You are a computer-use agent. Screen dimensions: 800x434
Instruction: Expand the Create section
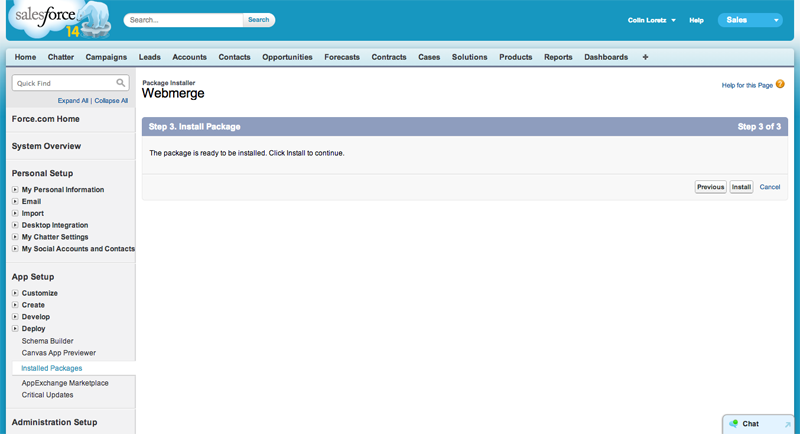coord(15,305)
